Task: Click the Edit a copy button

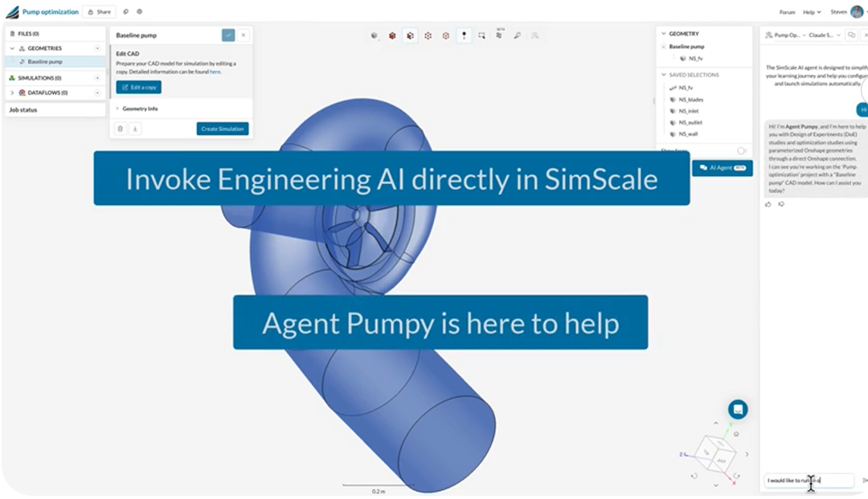Action: (139, 88)
